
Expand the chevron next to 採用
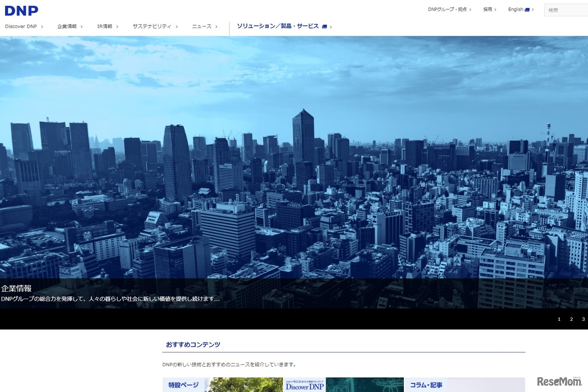[495, 10]
